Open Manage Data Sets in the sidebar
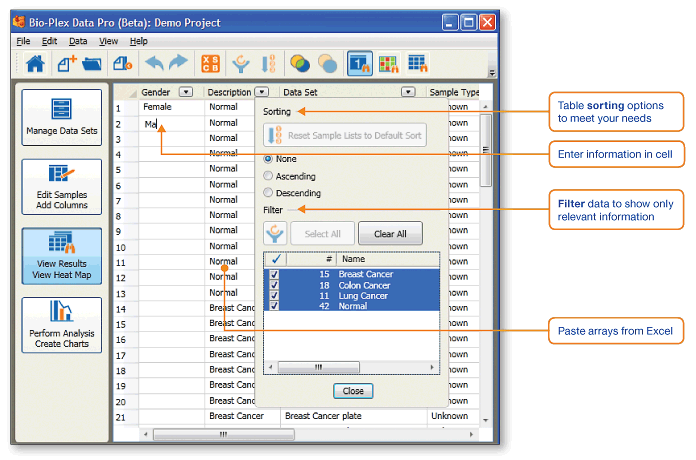The height and width of the screenshot is (460, 696). [x=62, y=117]
